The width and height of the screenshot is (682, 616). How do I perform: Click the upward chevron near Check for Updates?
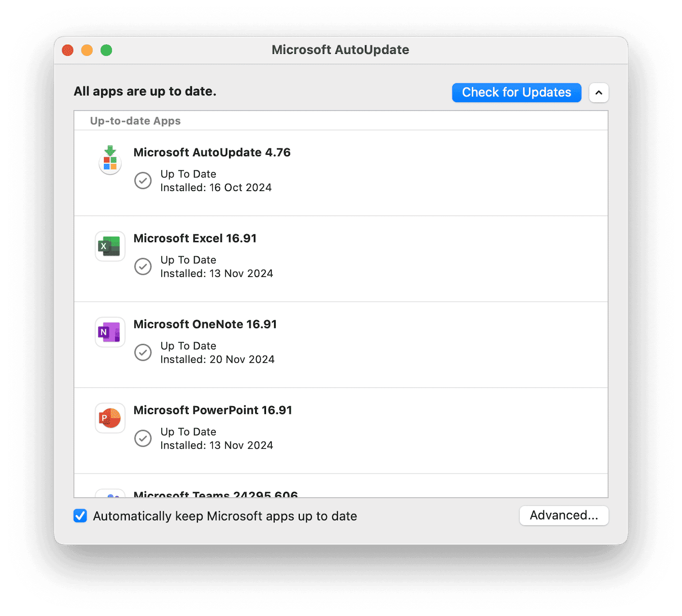[x=599, y=93]
